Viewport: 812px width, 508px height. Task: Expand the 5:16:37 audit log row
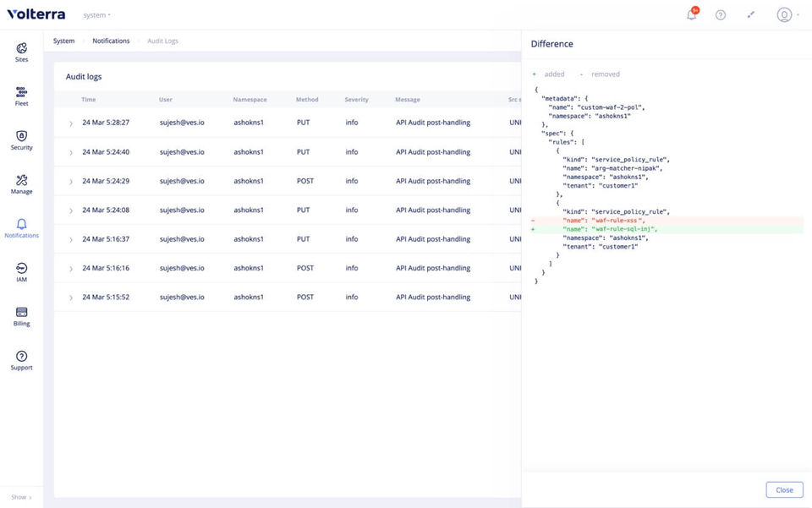click(71, 239)
